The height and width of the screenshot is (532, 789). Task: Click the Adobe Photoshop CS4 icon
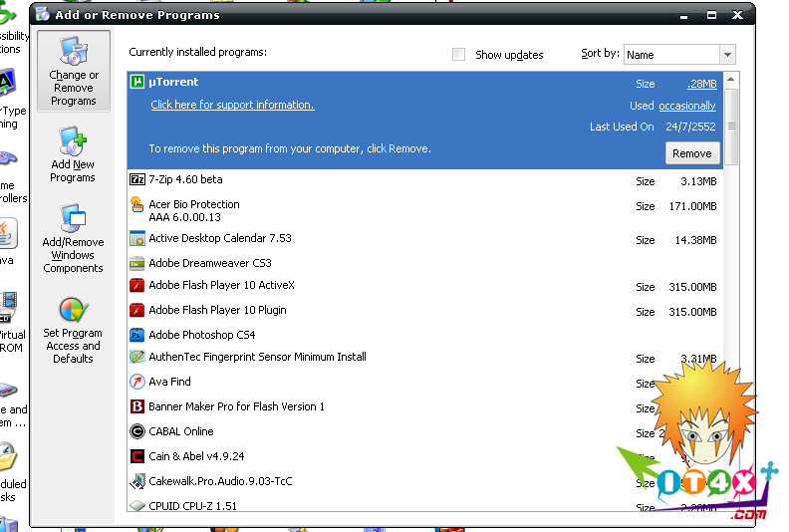pos(138,335)
